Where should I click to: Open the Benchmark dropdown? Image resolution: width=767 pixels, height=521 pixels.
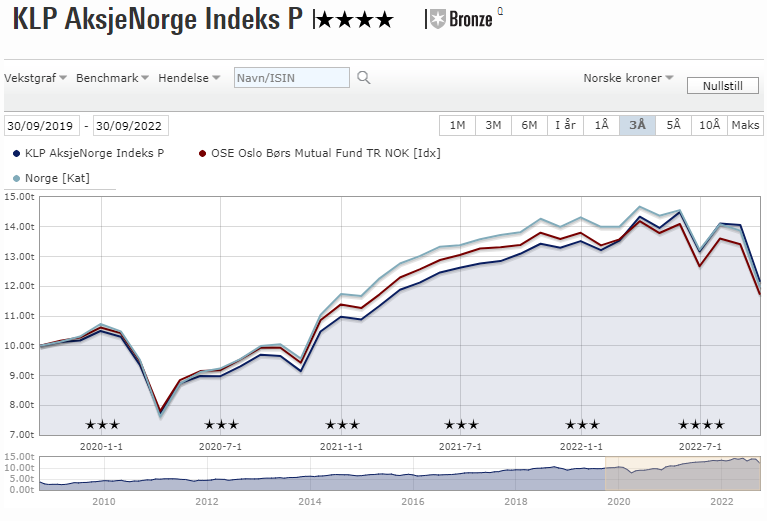pos(112,78)
